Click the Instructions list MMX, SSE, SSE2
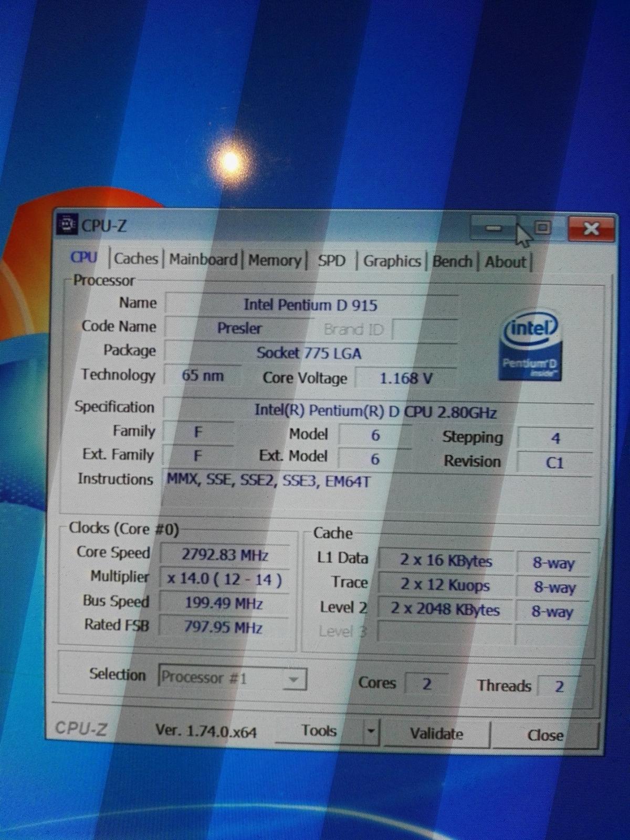This screenshot has height=840, width=630. pos(268,480)
